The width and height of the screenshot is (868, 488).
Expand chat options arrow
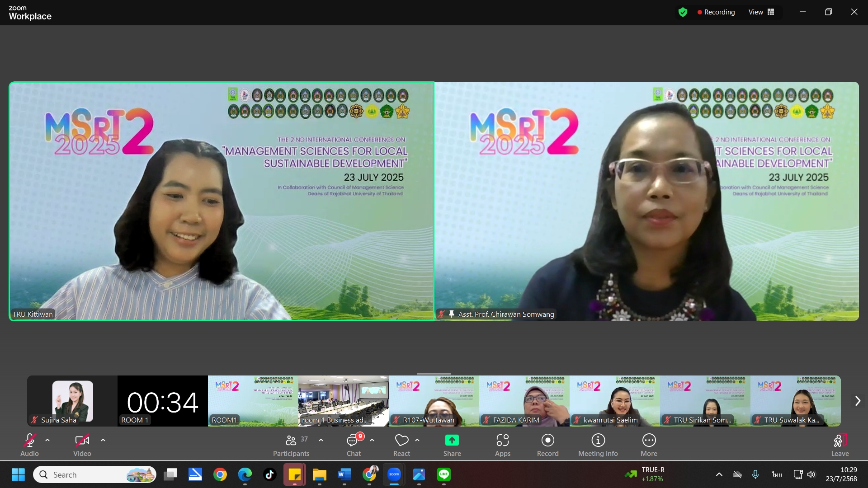coord(372,440)
